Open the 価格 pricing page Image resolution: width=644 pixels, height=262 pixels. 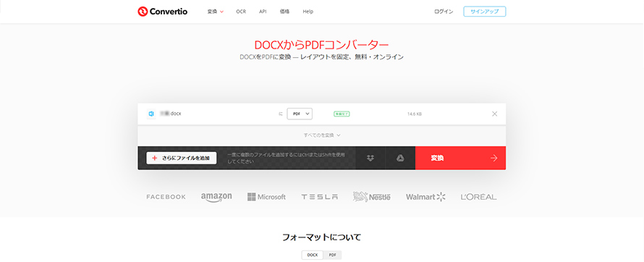click(x=284, y=12)
